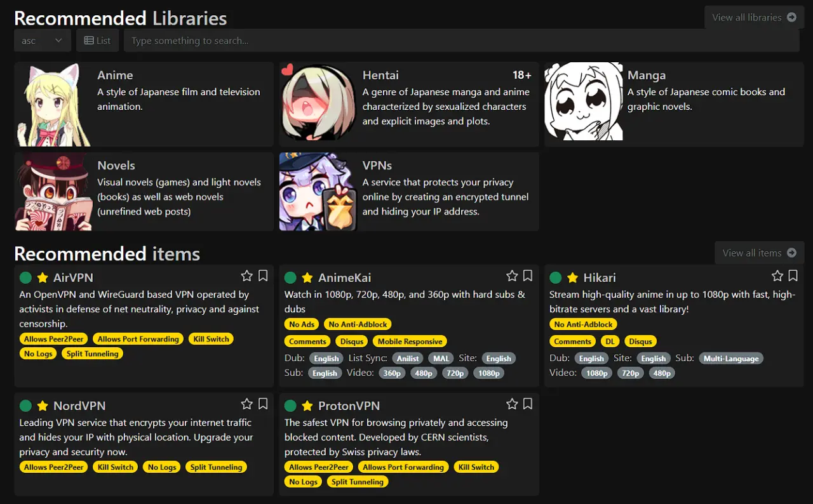Open the Hikari item title

(600, 278)
